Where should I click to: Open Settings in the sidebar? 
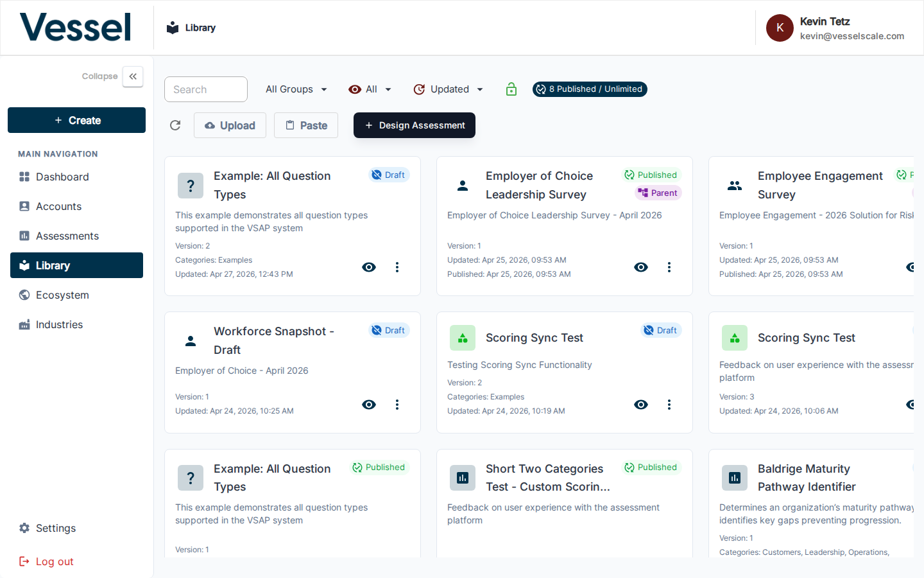(76, 528)
